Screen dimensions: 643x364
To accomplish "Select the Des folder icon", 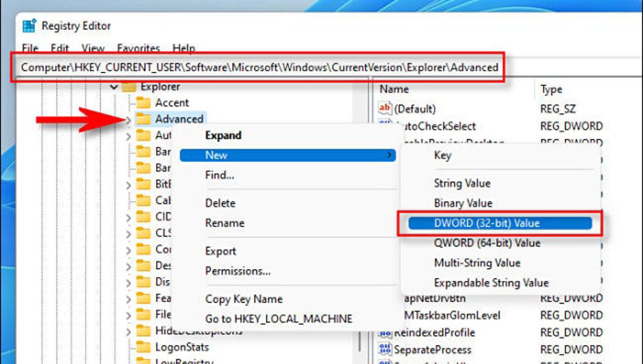I will pyautogui.click(x=144, y=266).
